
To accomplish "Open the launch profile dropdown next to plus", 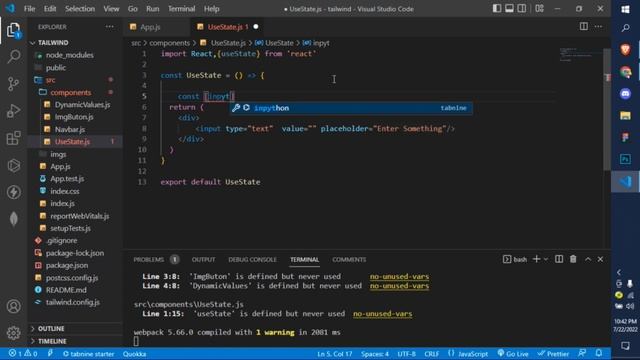I will click(546, 260).
